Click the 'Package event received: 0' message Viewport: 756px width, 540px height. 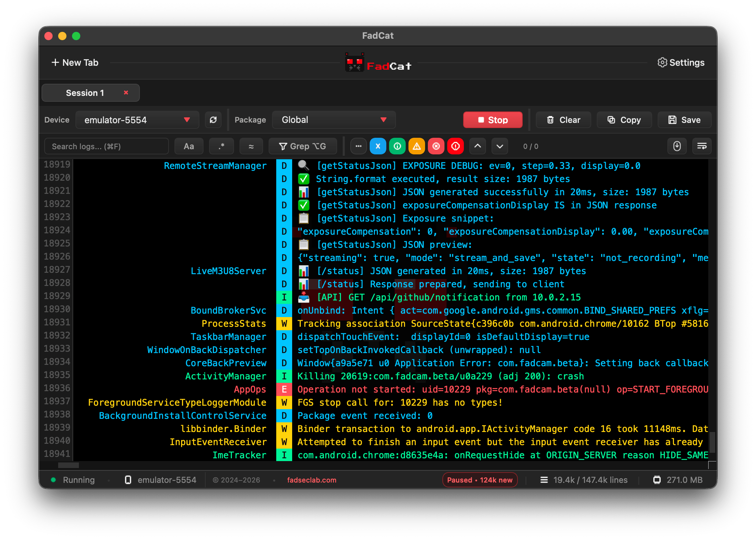[365, 416]
